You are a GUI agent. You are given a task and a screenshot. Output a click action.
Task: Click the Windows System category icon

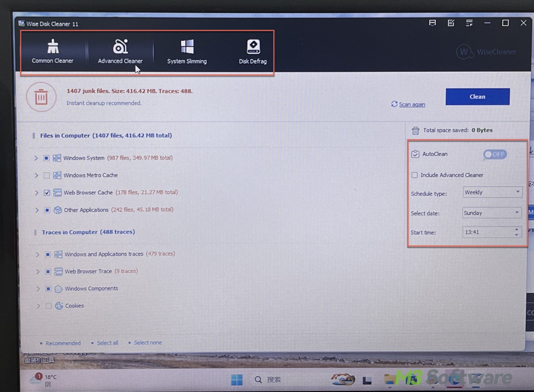57,158
